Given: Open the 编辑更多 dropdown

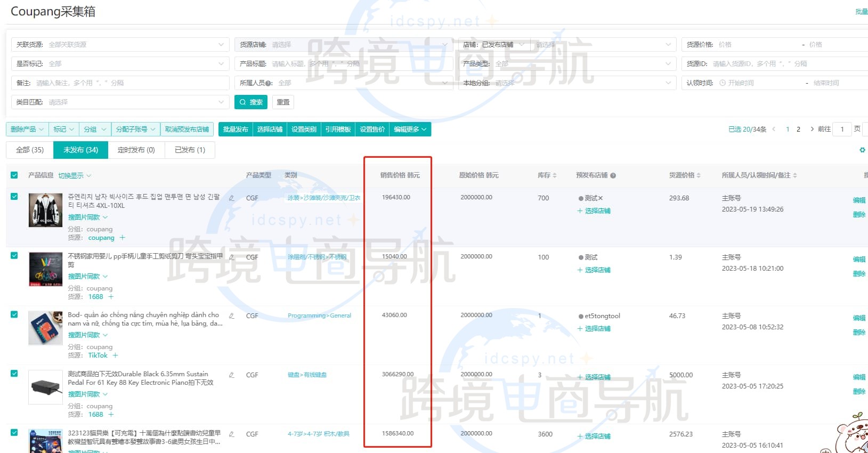Looking at the screenshot, I should tap(410, 130).
